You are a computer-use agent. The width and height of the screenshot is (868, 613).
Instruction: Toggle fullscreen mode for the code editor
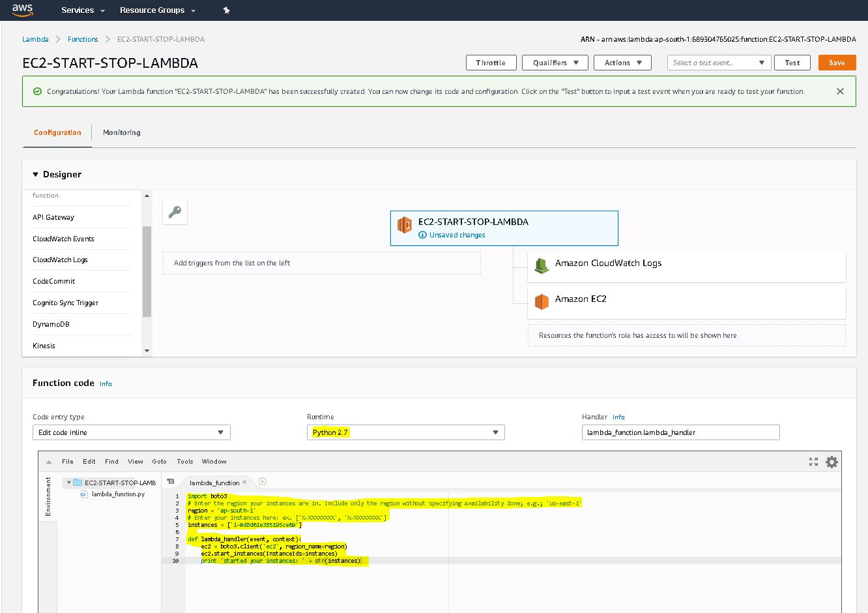pyautogui.click(x=813, y=462)
